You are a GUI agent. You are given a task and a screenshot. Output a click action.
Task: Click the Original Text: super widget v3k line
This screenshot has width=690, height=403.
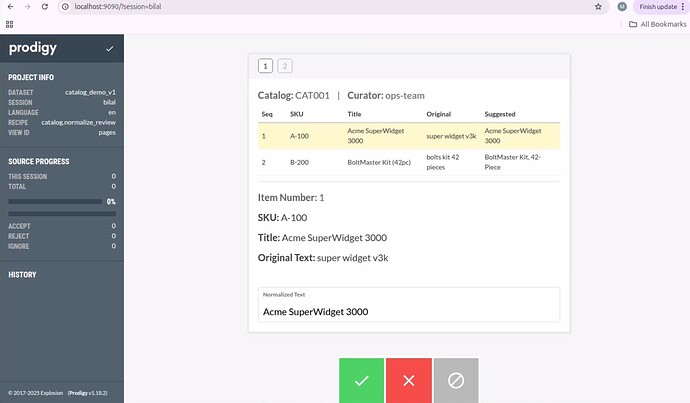point(323,258)
